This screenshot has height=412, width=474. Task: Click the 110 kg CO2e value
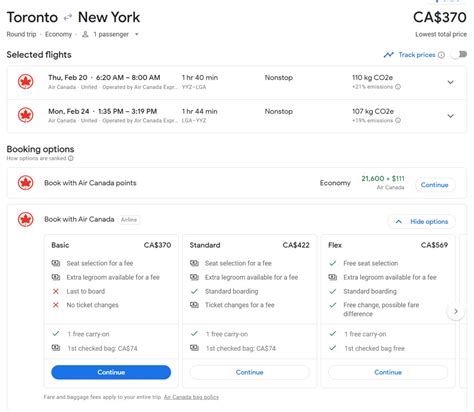point(372,78)
